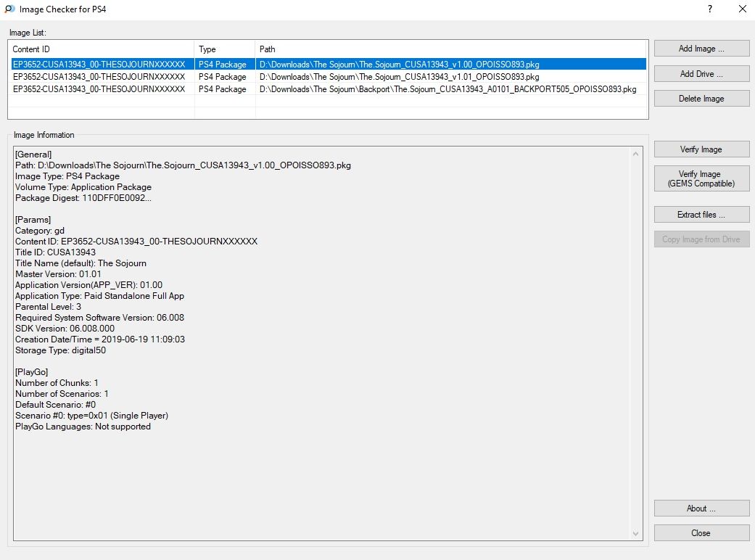
Task: Select the v1.00 package row
Action: tap(399, 65)
